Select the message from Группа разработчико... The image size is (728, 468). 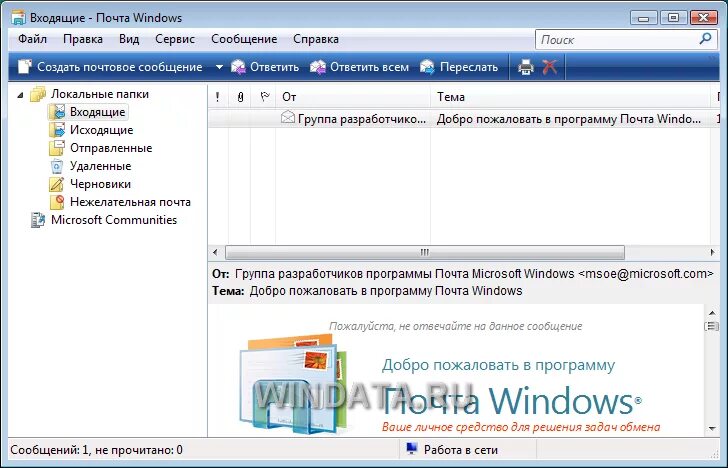click(x=361, y=119)
